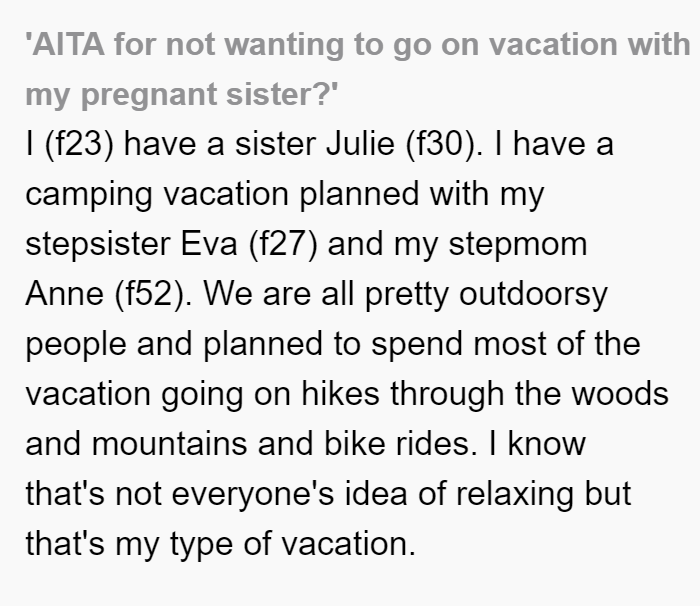
Task: Click the words 'camping vacation planned'
Action: (222, 195)
